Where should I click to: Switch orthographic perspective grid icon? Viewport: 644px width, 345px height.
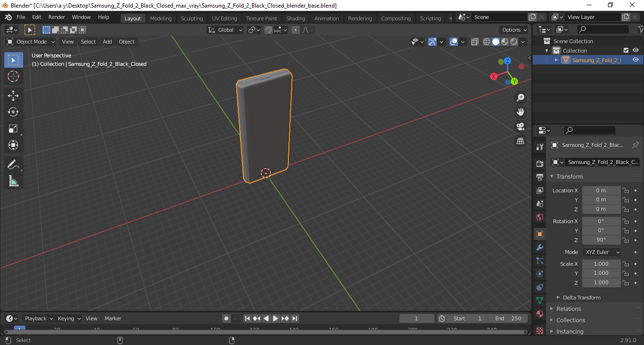coord(520,141)
